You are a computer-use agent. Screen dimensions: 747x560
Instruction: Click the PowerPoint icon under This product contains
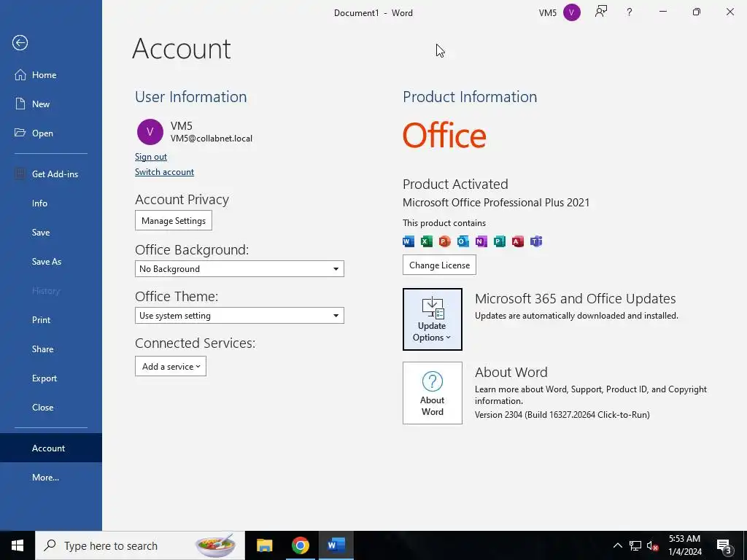click(444, 241)
